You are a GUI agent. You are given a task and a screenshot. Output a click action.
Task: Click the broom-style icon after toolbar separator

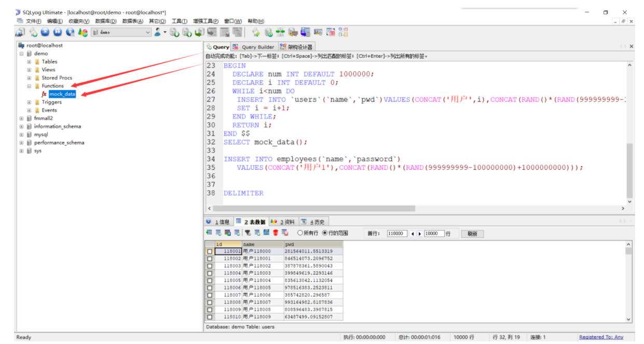(x=256, y=32)
